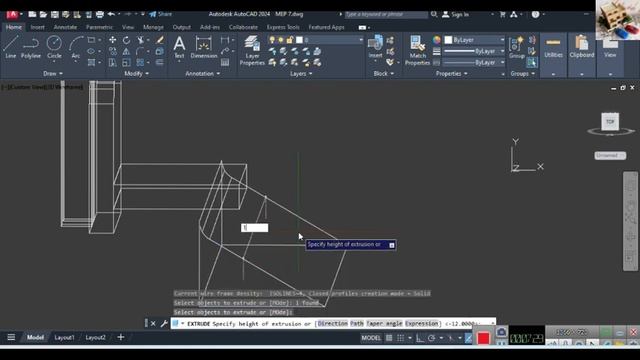Click the Undo arrow in quick access toolbar
640x360 pixels.
111,14
